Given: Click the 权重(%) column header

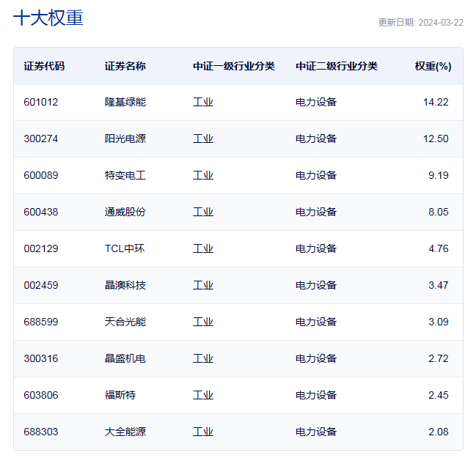Looking at the screenshot, I should [433, 66].
